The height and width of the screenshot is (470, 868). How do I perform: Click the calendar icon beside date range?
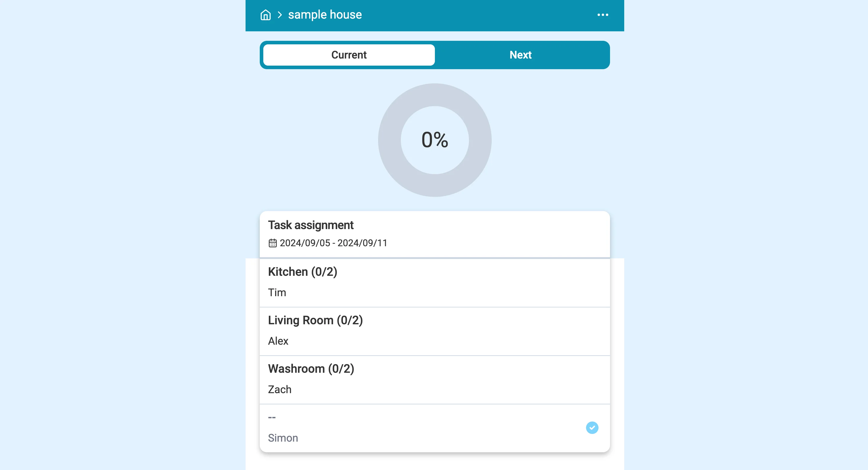(x=272, y=243)
